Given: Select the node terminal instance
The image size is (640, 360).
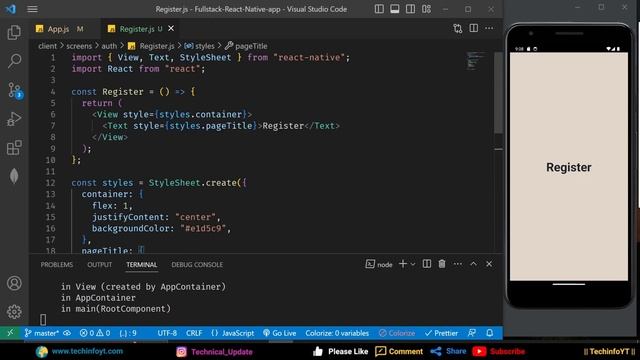Looking at the screenshot, I should pyautogui.click(x=379, y=264).
